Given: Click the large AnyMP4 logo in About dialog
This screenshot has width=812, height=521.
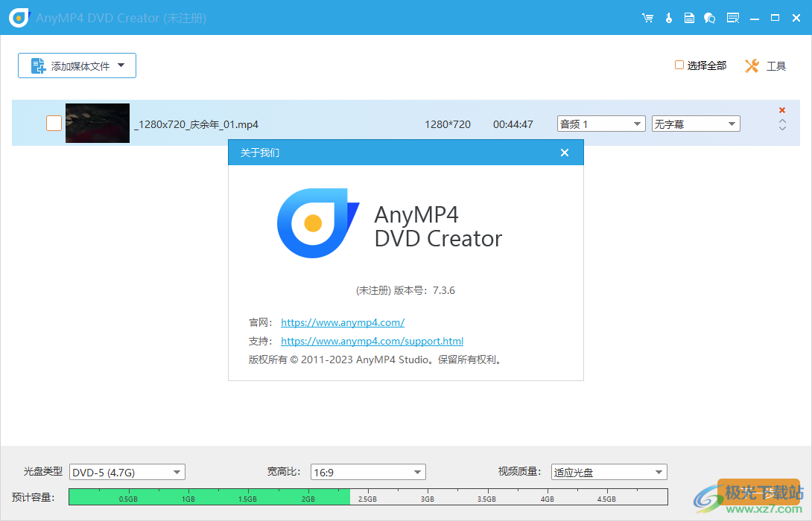Looking at the screenshot, I should 318,223.
